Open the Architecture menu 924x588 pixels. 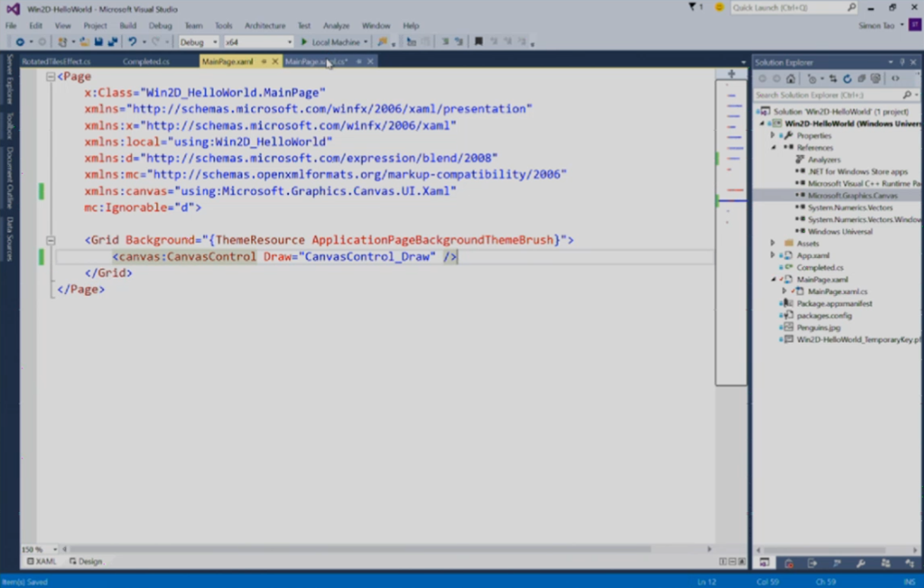point(265,26)
